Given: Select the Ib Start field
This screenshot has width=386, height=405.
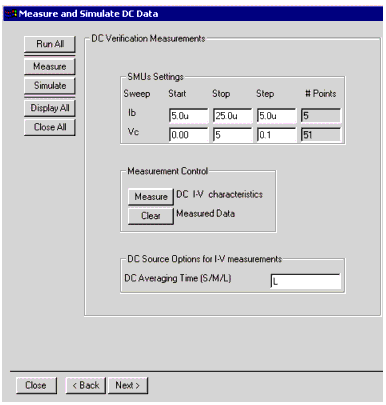Looking at the screenshot, I should point(189,116).
